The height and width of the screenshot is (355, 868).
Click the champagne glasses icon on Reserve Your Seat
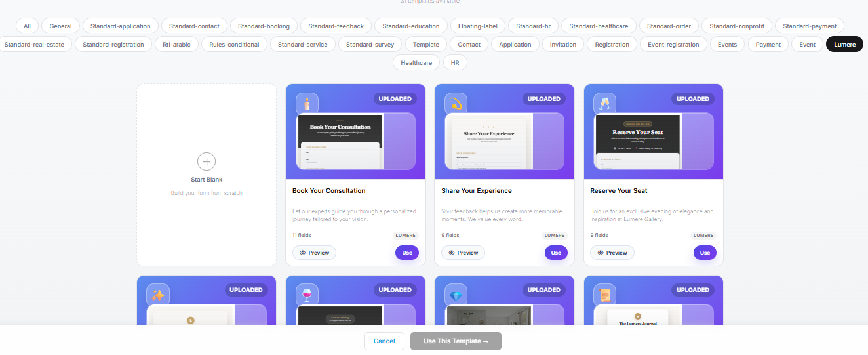point(604,104)
